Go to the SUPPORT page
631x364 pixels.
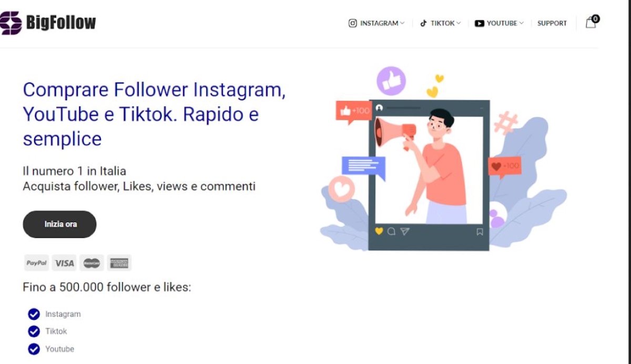(x=552, y=23)
